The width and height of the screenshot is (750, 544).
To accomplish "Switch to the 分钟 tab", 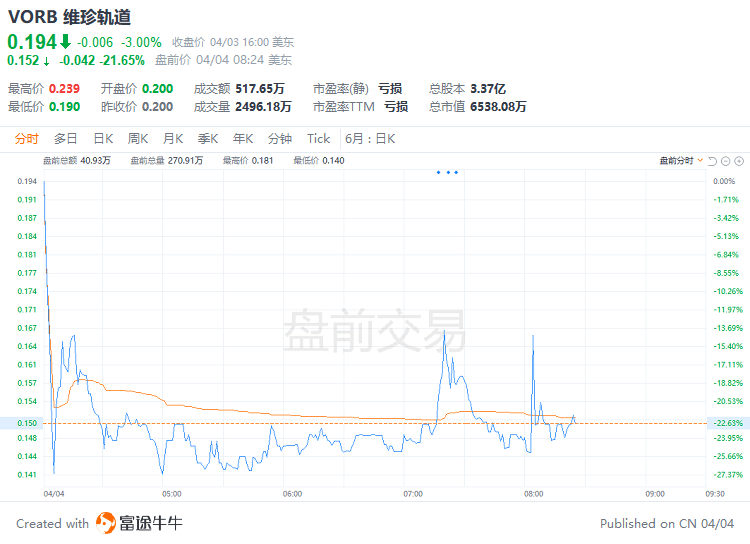I will click(280, 139).
